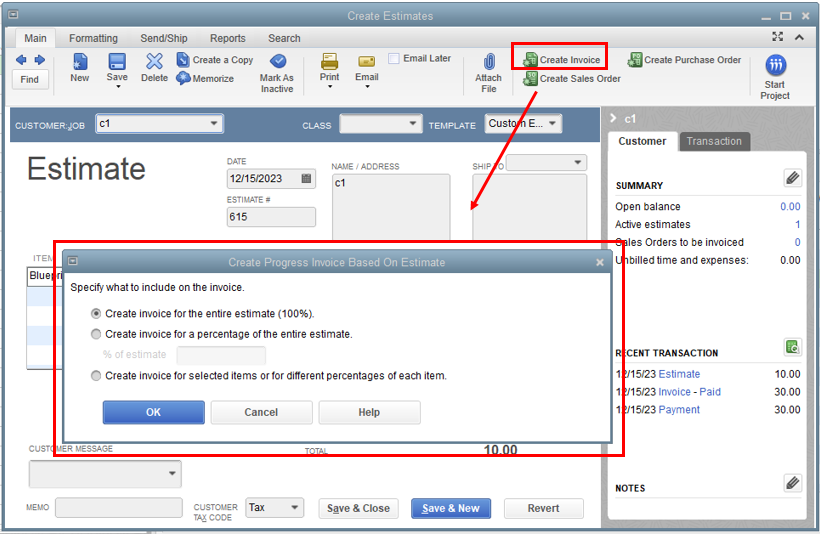Screen dimensions: 820x534
Task: Click the progress invoice dialog system menu icon
Action: tap(73, 261)
